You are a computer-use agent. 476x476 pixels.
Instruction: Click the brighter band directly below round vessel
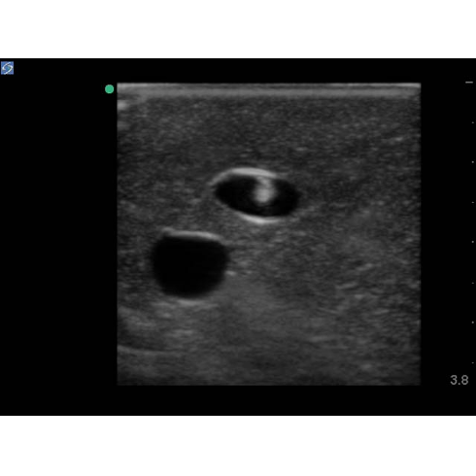pos(191,303)
